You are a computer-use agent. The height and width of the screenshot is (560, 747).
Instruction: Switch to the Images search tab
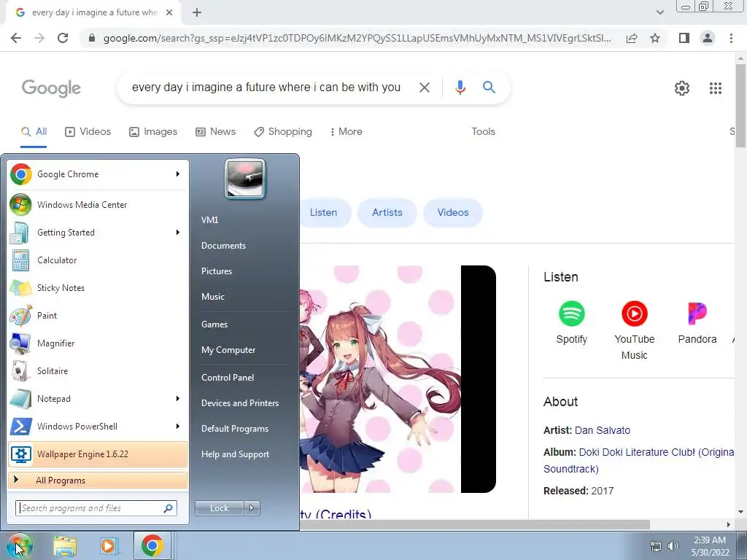coord(153,131)
